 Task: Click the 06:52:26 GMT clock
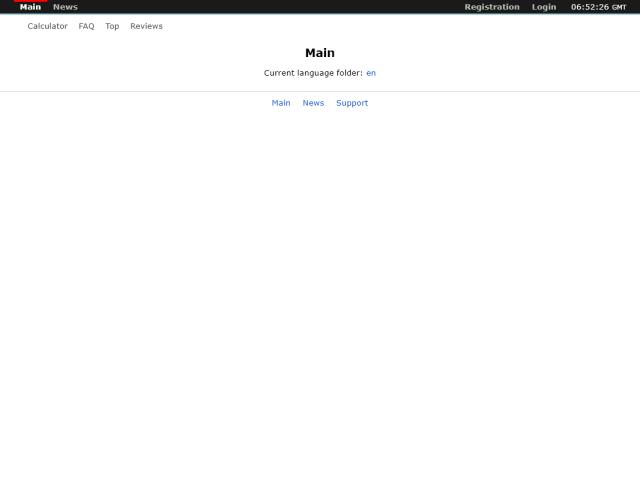tap(598, 7)
